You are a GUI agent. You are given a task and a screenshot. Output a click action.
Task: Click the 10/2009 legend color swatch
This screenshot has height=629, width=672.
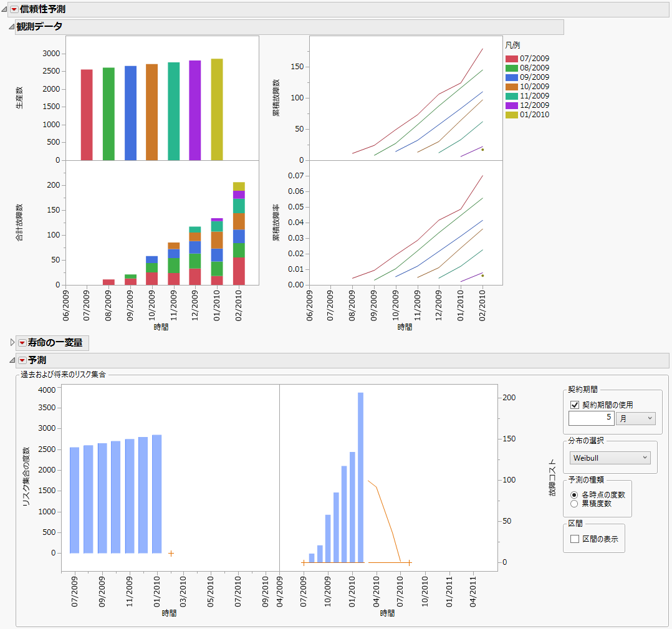[512, 87]
